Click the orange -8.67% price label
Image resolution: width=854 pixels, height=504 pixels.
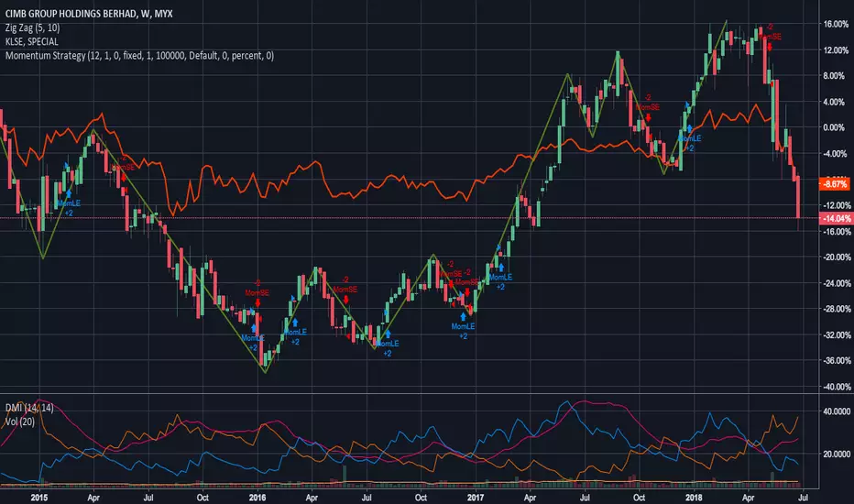coord(835,184)
